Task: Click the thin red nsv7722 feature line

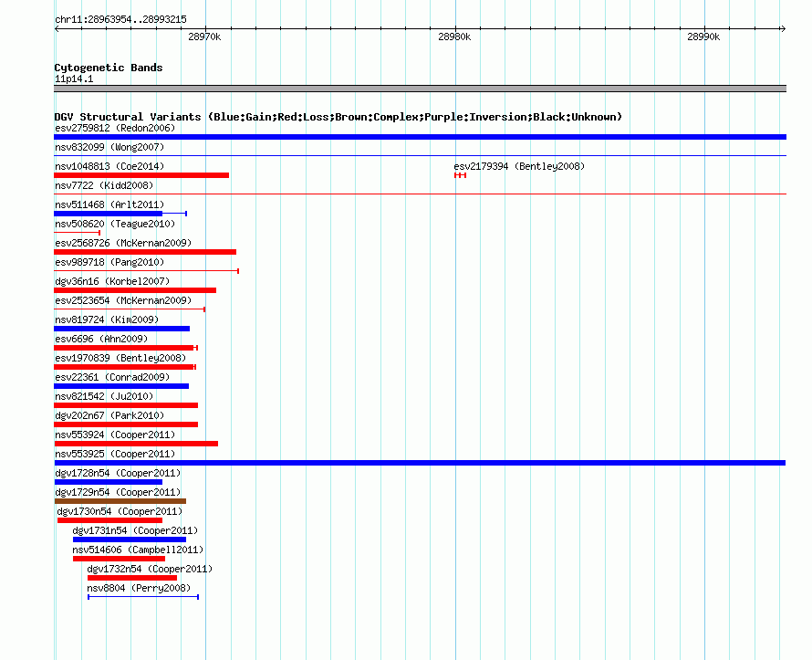Action: click(420, 194)
